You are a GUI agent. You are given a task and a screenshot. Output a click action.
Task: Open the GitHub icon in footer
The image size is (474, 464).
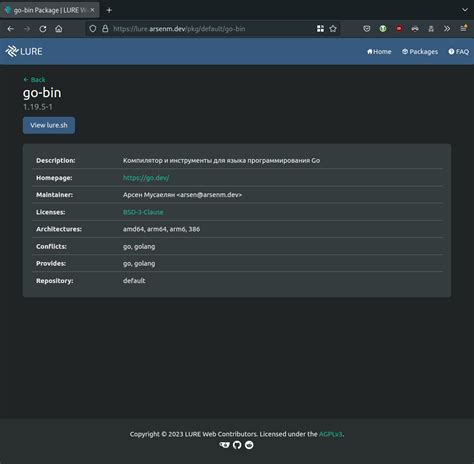click(x=237, y=445)
